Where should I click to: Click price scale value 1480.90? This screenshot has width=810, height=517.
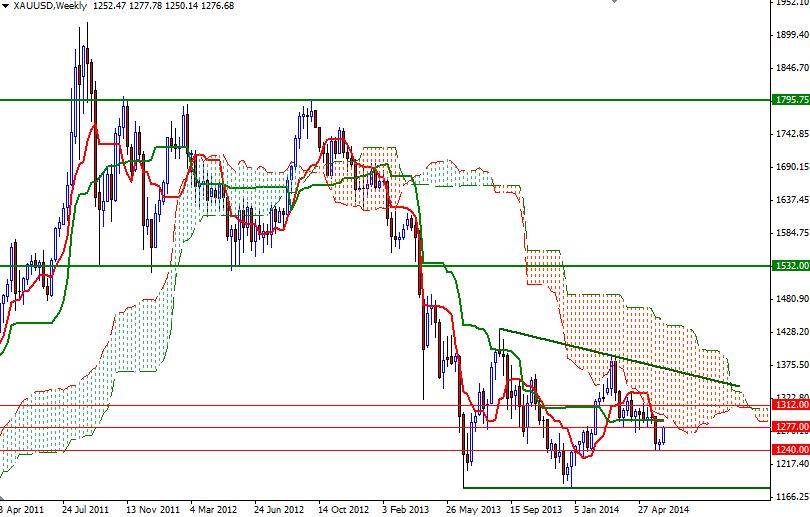pyautogui.click(x=792, y=299)
